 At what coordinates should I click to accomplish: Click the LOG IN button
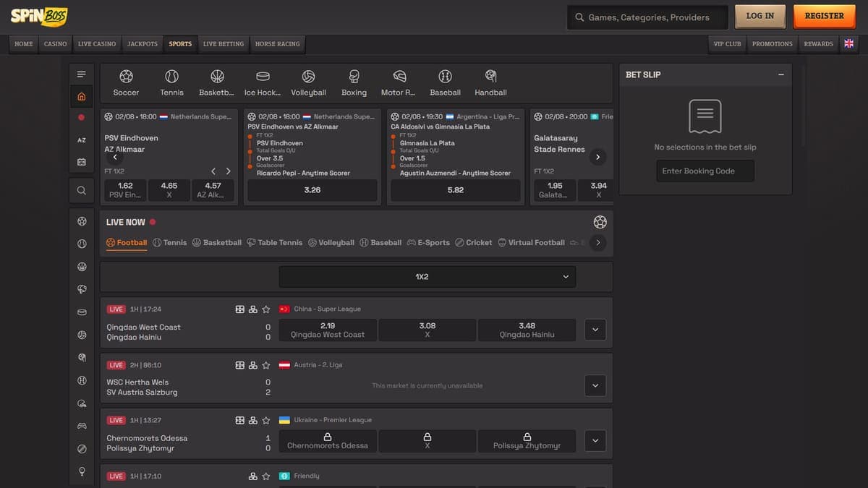coord(760,16)
